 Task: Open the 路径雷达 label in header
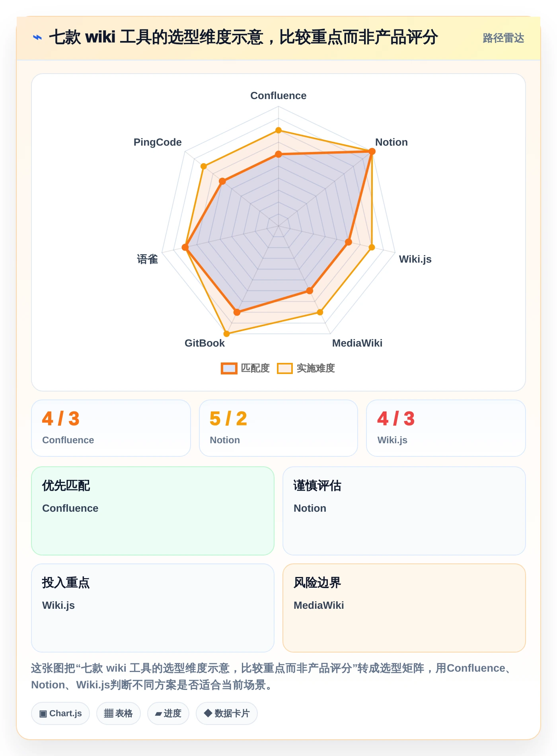[x=503, y=38]
